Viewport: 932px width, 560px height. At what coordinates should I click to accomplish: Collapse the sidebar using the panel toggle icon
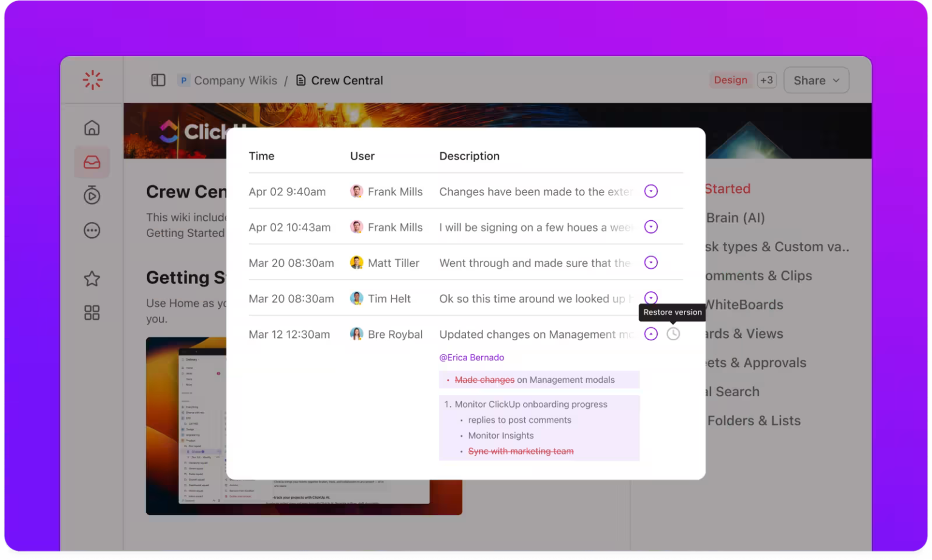pos(158,79)
